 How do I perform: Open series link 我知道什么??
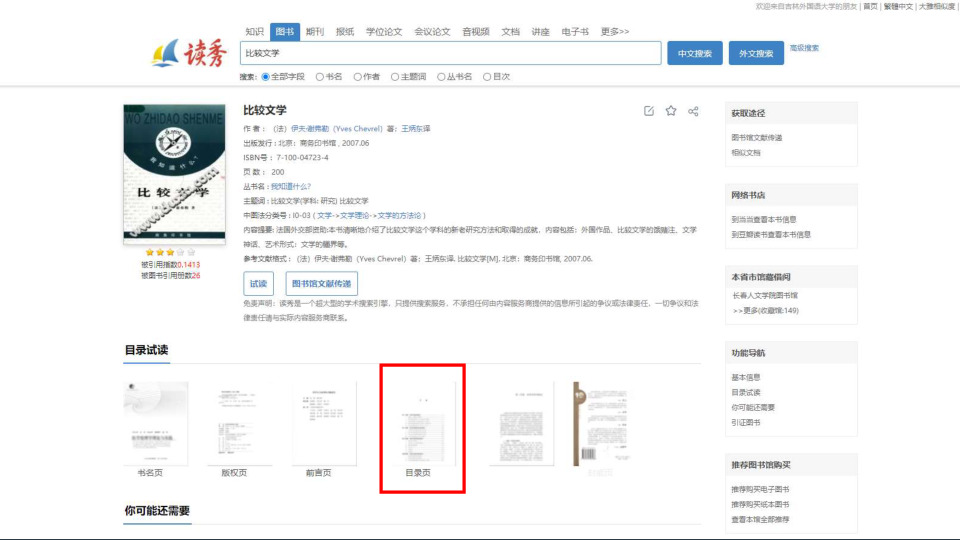coord(291,186)
